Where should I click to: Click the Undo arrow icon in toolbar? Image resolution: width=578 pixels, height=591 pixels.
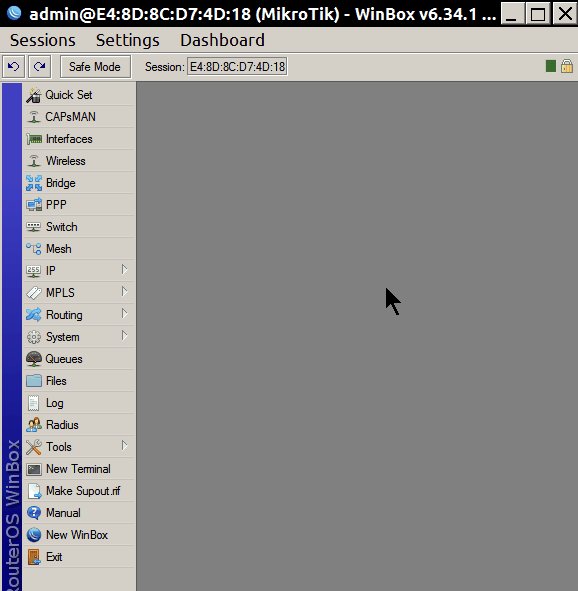coord(14,67)
